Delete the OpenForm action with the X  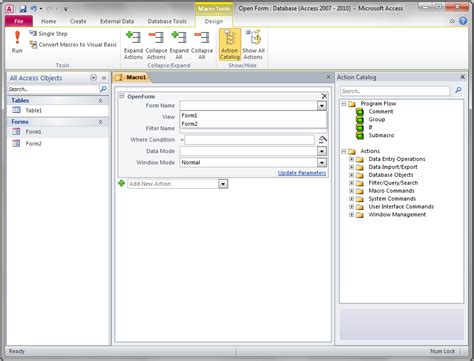[x=324, y=96]
